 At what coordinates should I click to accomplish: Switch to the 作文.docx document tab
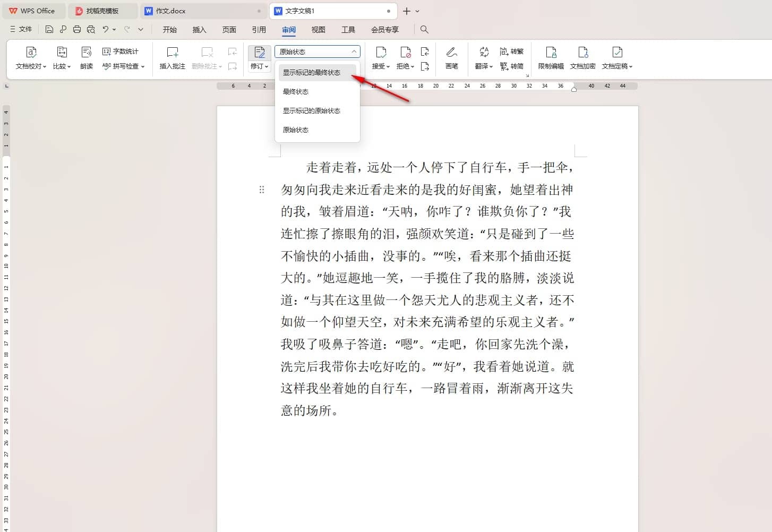(x=204, y=11)
